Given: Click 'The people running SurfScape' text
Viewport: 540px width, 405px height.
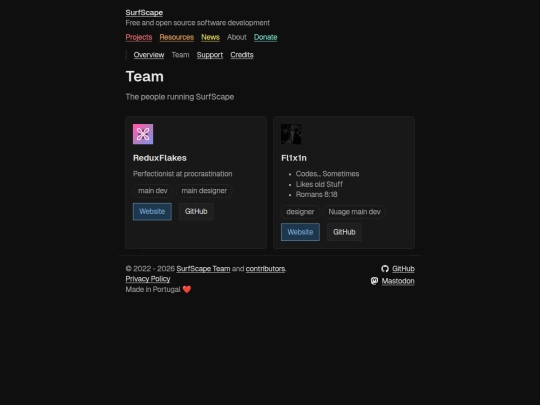Looking at the screenshot, I should point(180,97).
